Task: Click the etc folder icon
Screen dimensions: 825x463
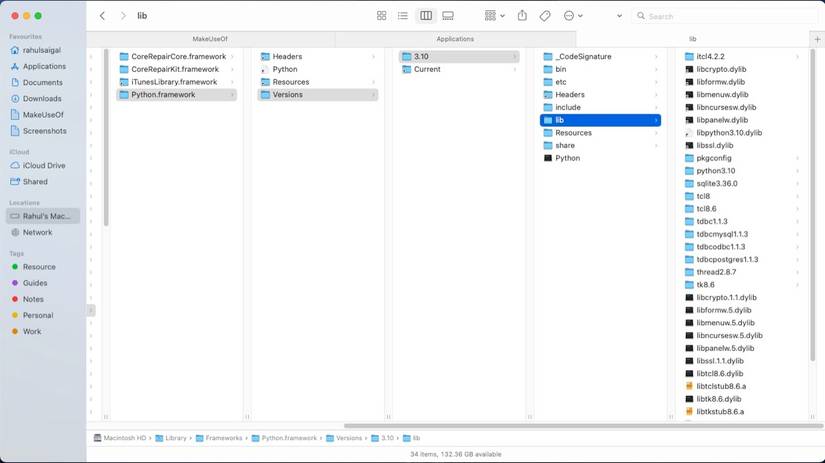Action: (x=548, y=82)
